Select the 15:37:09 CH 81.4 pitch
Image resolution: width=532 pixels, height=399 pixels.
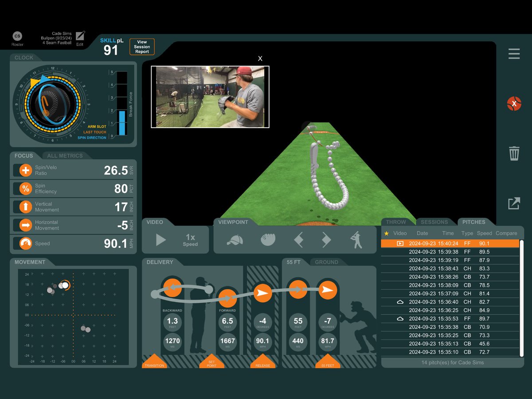450,293
